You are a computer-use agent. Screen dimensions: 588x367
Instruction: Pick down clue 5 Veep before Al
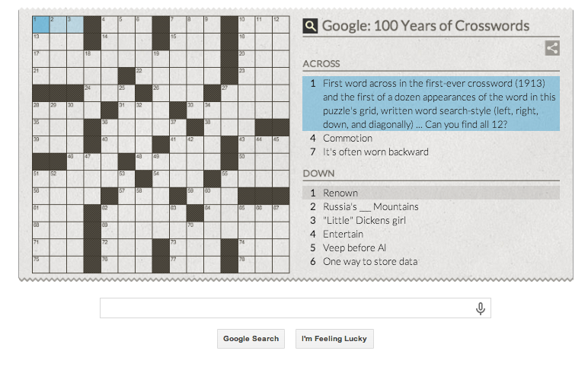pyautogui.click(x=431, y=247)
